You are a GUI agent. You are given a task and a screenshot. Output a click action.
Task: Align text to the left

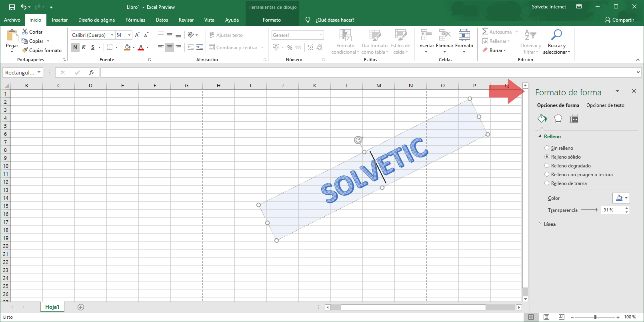[161, 47]
